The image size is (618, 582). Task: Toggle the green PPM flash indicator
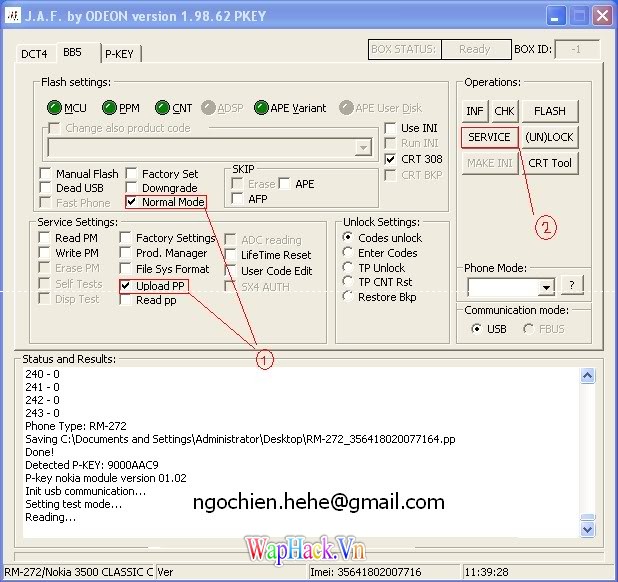[x=109, y=108]
